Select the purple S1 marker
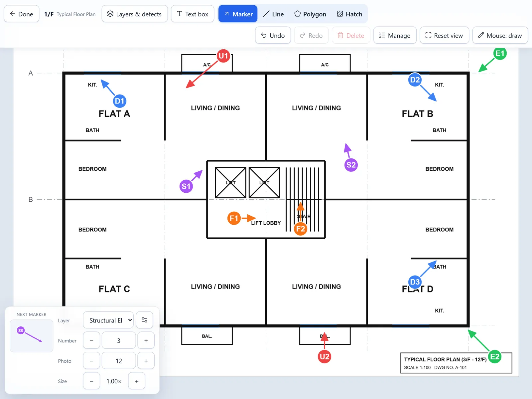The image size is (532, 399). point(186,186)
